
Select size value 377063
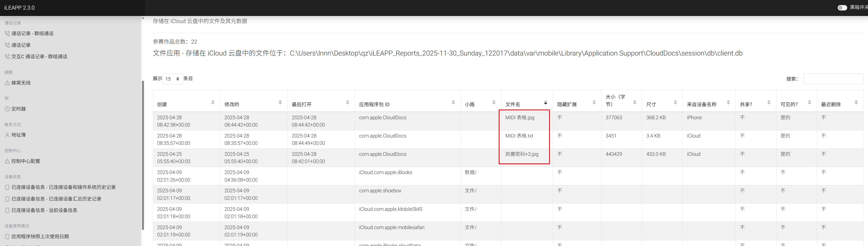(614, 117)
